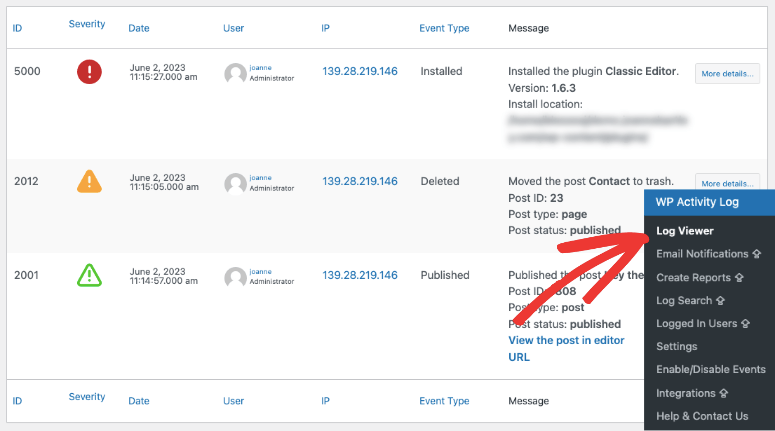
Task: Sort by Date in the bottom footer header
Action: tap(139, 401)
